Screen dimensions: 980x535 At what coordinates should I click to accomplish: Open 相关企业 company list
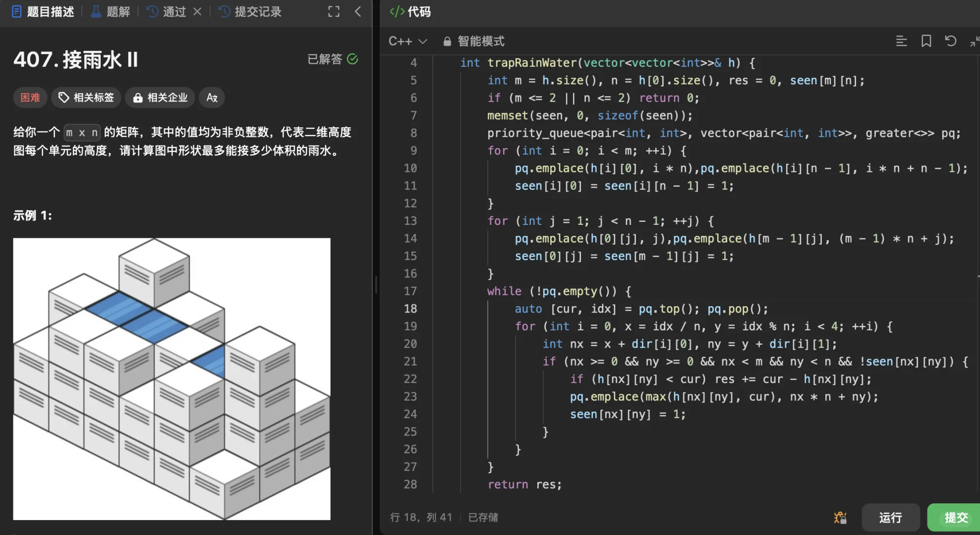pyautogui.click(x=161, y=98)
